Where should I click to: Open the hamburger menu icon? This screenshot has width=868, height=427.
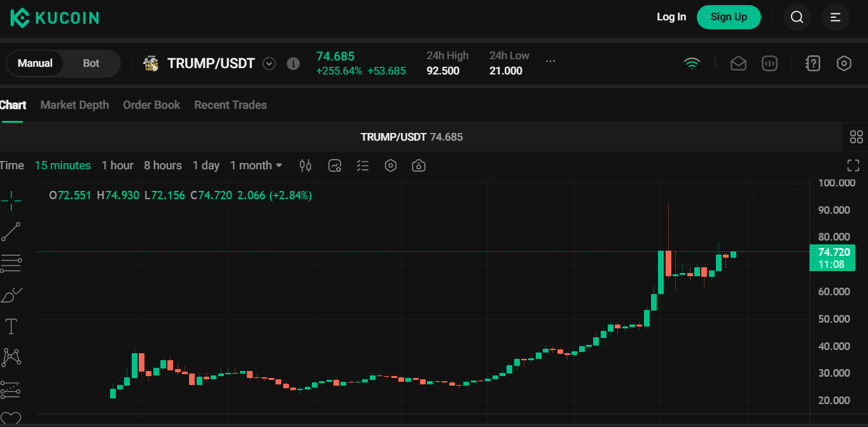[x=836, y=17]
